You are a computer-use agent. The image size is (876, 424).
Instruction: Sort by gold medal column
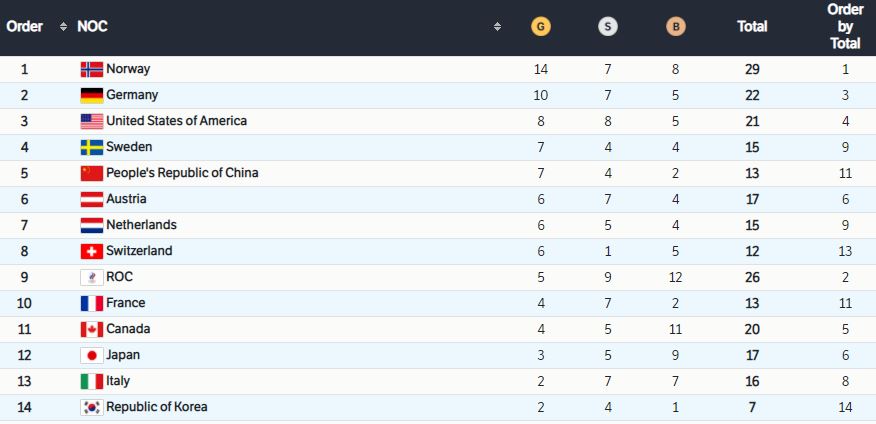pyautogui.click(x=541, y=27)
